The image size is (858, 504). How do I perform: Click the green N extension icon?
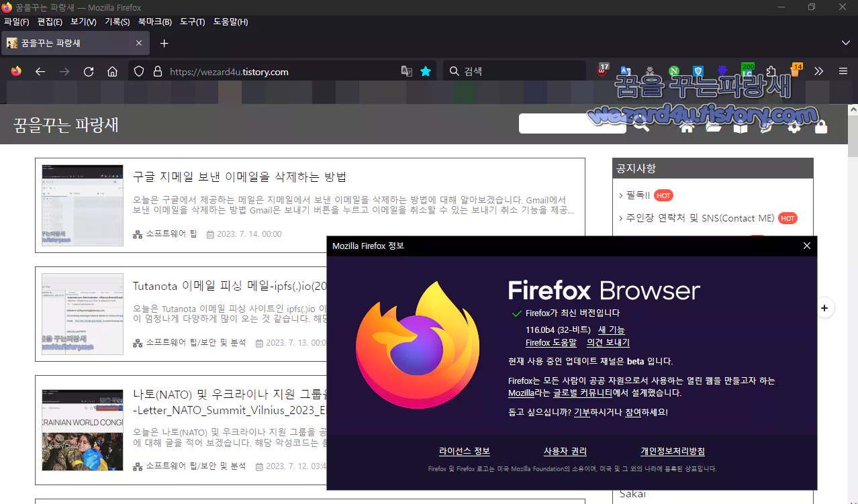pyautogui.click(x=674, y=71)
